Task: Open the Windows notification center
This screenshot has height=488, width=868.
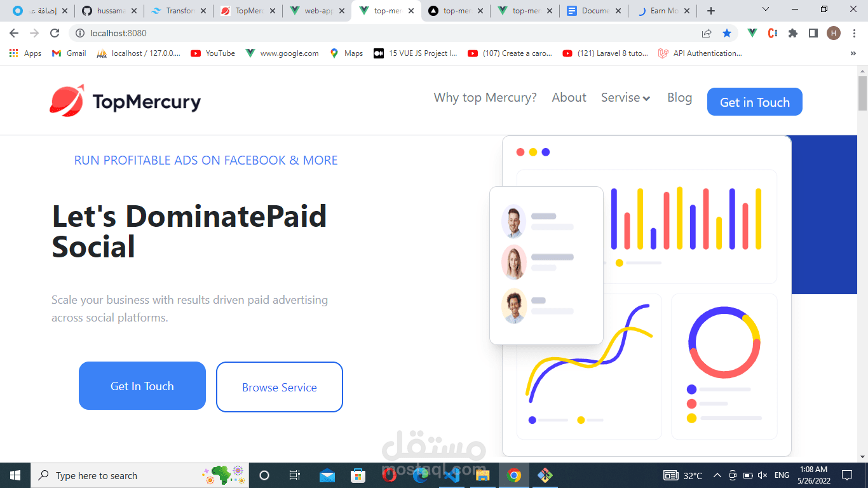Action: (847, 475)
